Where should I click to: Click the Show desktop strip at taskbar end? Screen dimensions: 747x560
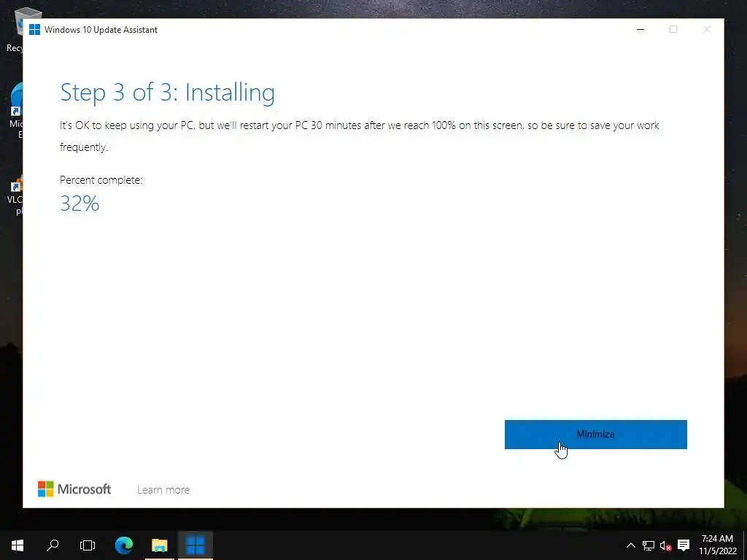[x=745, y=545]
